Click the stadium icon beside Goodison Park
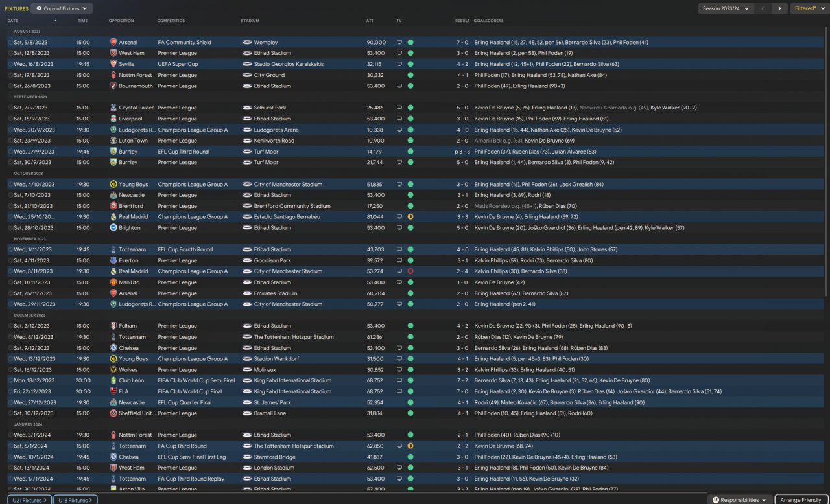 pos(246,260)
